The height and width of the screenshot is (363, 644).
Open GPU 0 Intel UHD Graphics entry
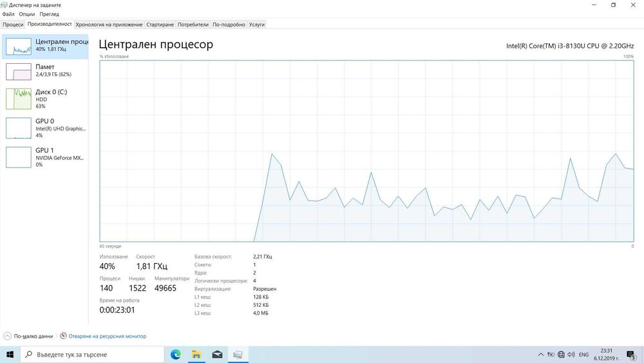45,128
